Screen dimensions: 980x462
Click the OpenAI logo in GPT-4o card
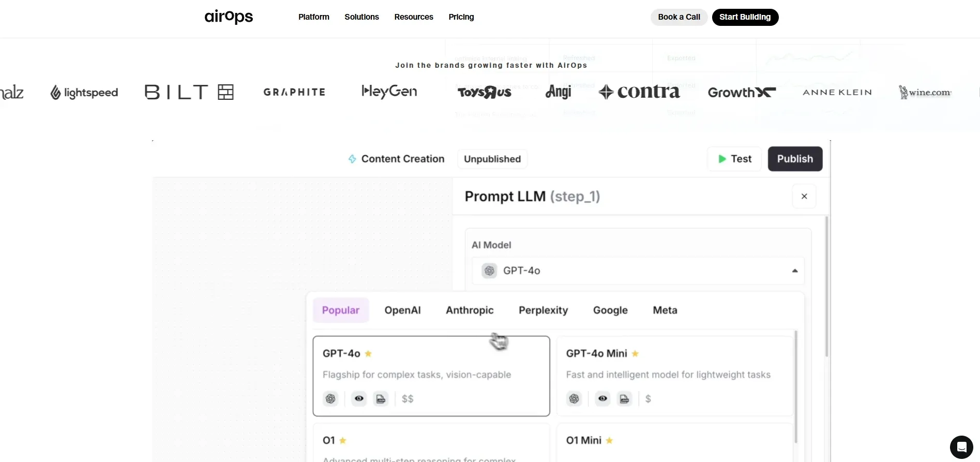tap(330, 399)
